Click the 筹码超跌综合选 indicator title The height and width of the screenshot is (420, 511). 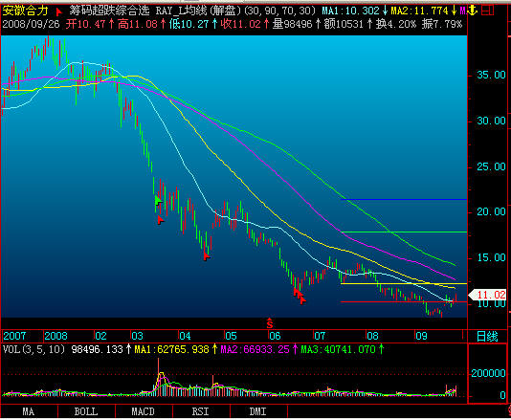tap(109, 11)
